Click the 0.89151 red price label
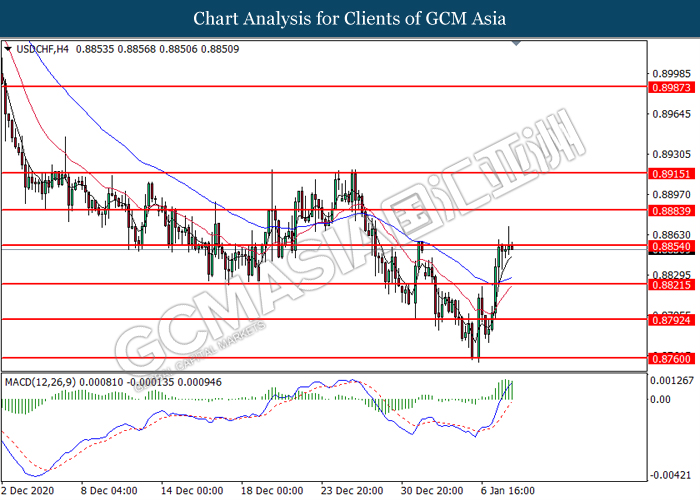The image size is (700, 500). (671, 174)
